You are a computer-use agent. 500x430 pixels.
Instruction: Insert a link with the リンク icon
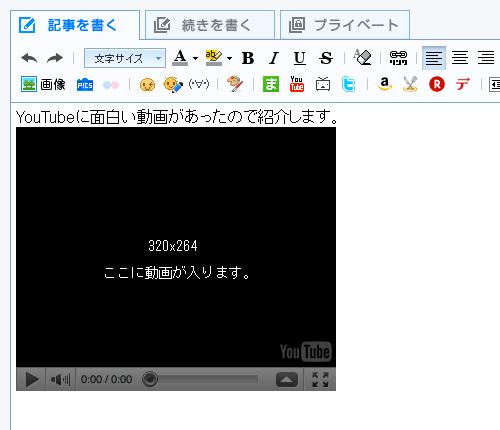pos(398,58)
